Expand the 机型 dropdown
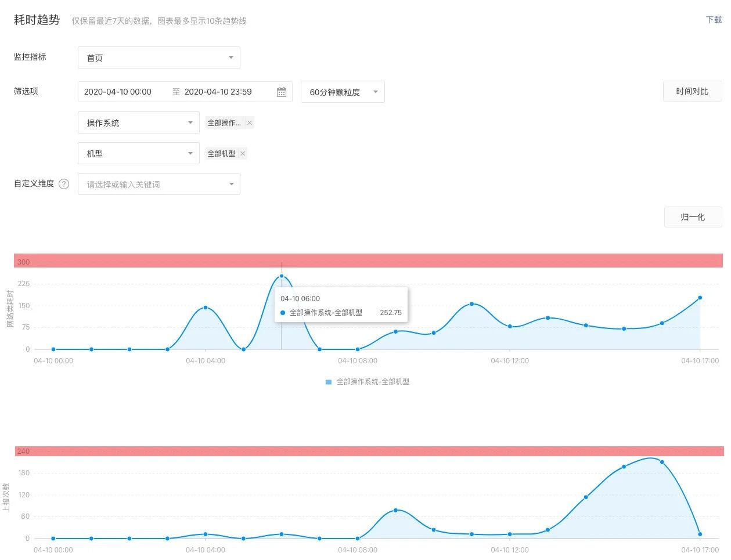The width and height of the screenshot is (731, 560). (x=139, y=153)
